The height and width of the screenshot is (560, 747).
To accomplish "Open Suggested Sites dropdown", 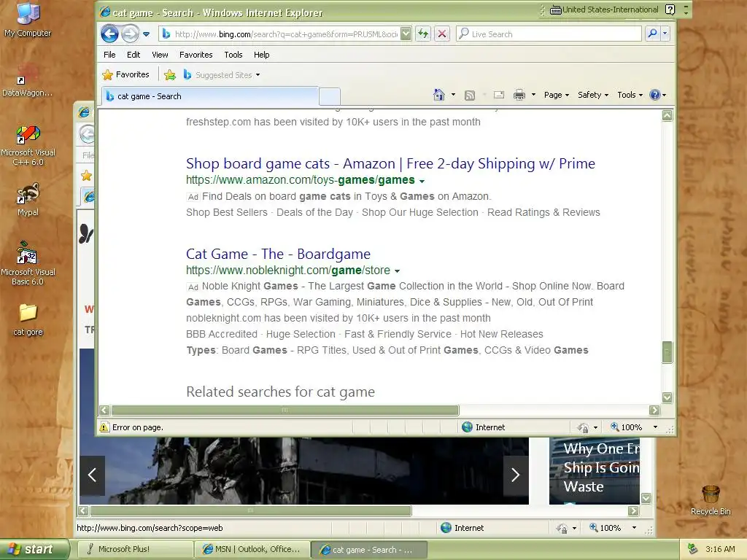I will click(222, 75).
